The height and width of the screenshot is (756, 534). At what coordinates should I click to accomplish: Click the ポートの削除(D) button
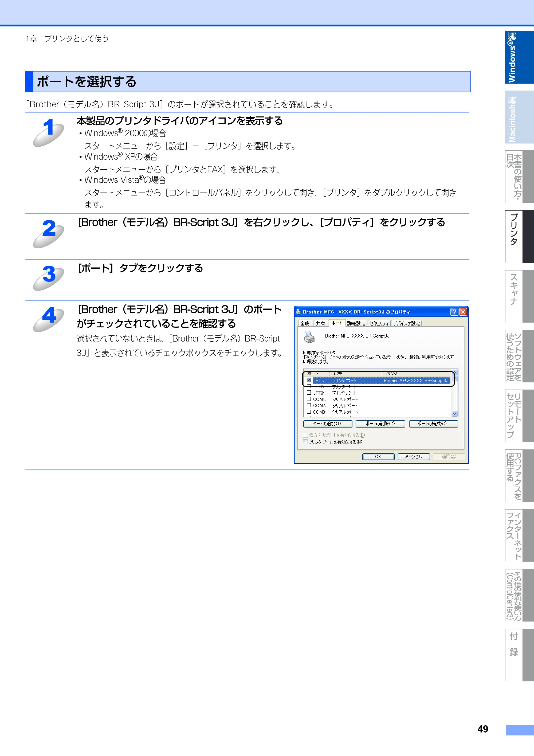pos(380,424)
